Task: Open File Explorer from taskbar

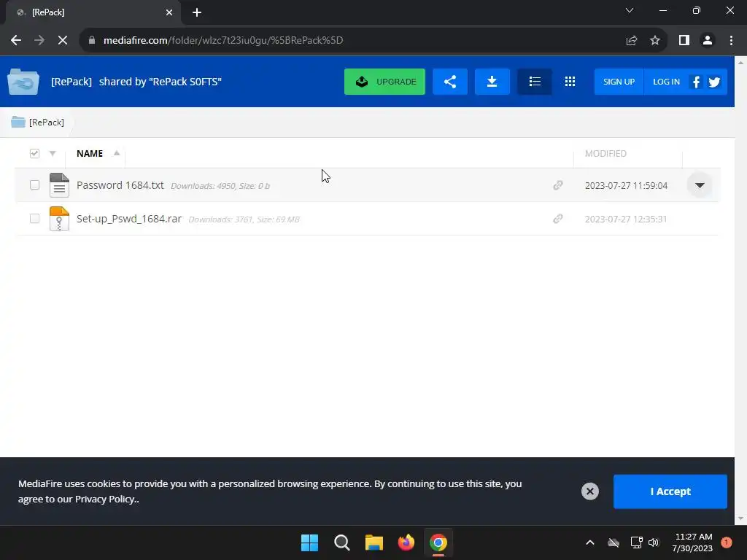Action: [x=374, y=542]
